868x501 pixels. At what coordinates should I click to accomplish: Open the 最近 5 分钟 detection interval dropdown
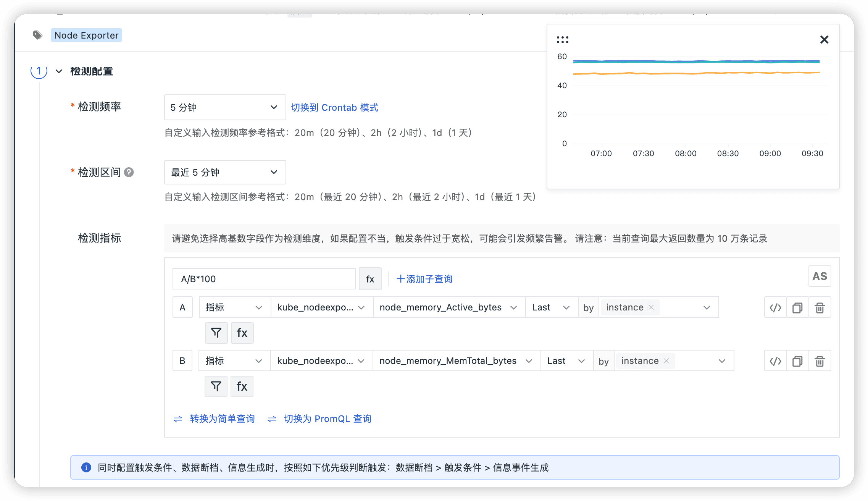point(225,172)
